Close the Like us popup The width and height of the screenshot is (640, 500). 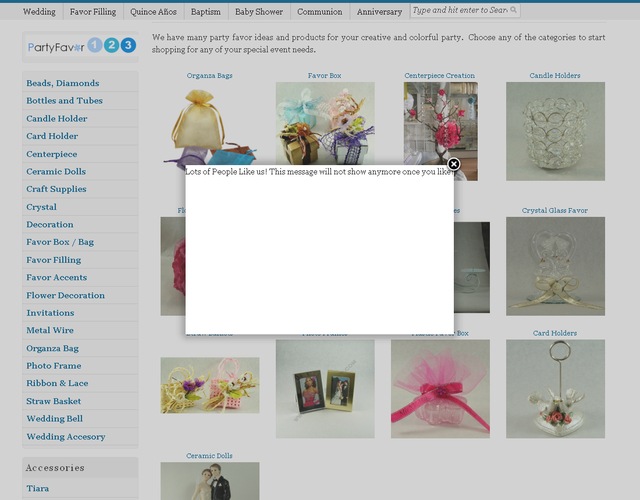(x=453, y=164)
